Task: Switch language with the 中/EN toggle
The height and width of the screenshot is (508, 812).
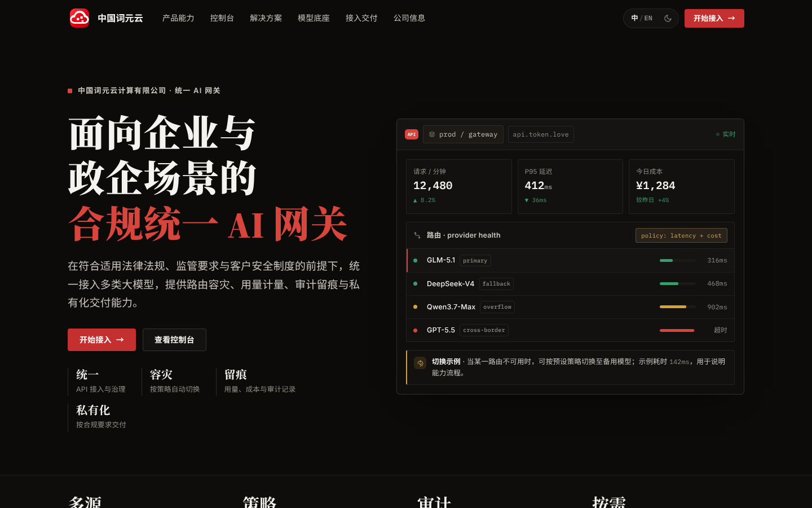Action: click(642, 18)
